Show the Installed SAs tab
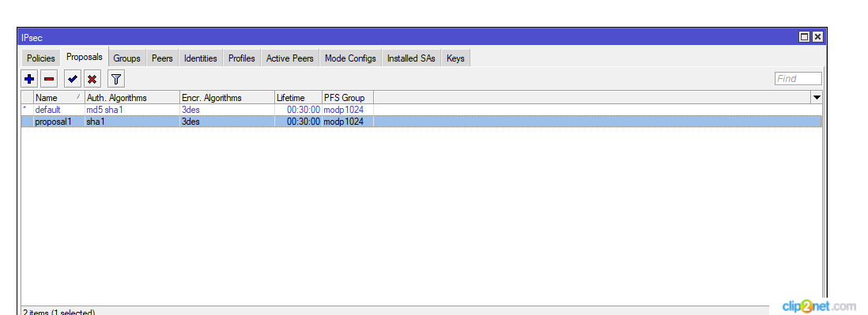This screenshot has height=315, width=868. (x=411, y=58)
